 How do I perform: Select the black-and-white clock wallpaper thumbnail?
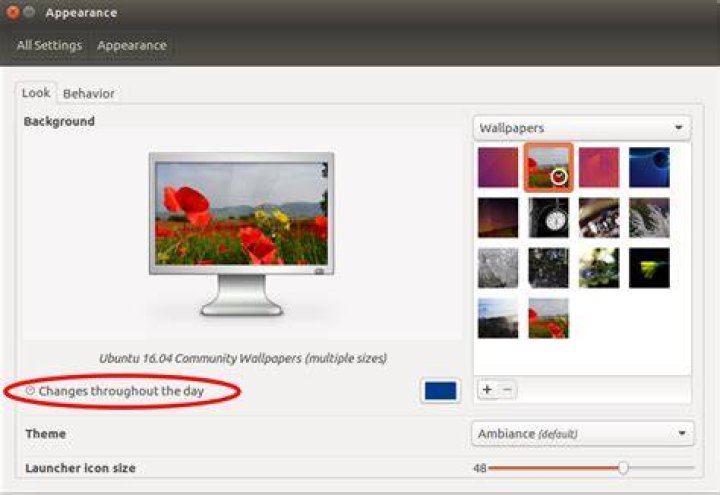coord(548,218)
